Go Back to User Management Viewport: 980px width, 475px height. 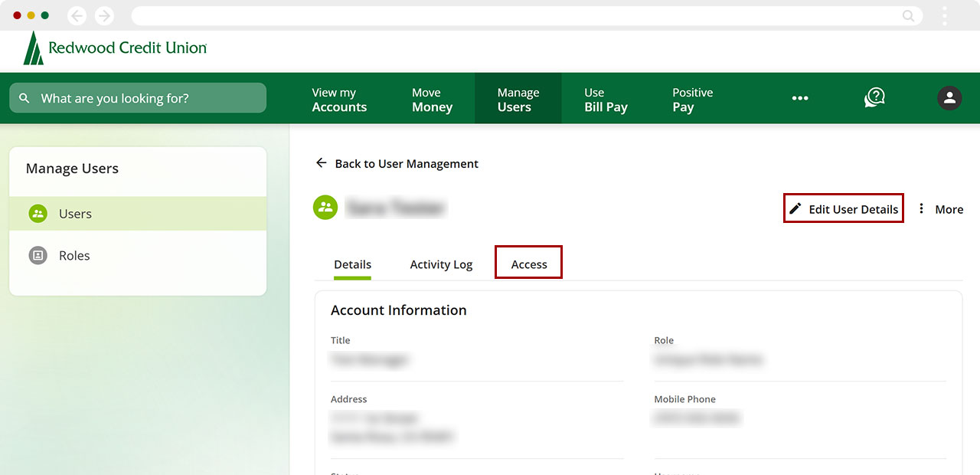(x=397, y=163)
